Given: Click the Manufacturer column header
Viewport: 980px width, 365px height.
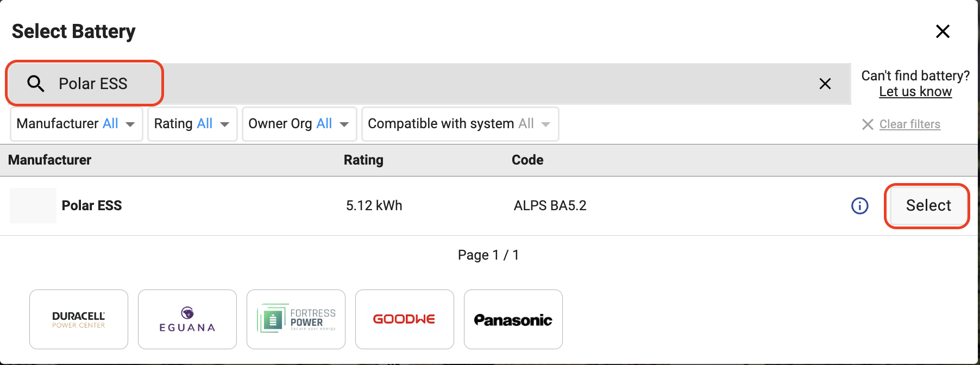Looking at the screenshot, I should click(50, 160).
